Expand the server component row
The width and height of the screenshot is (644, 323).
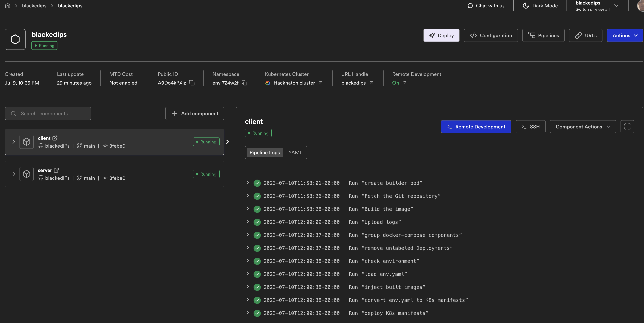pyautogui.click(x=14, y=174)
